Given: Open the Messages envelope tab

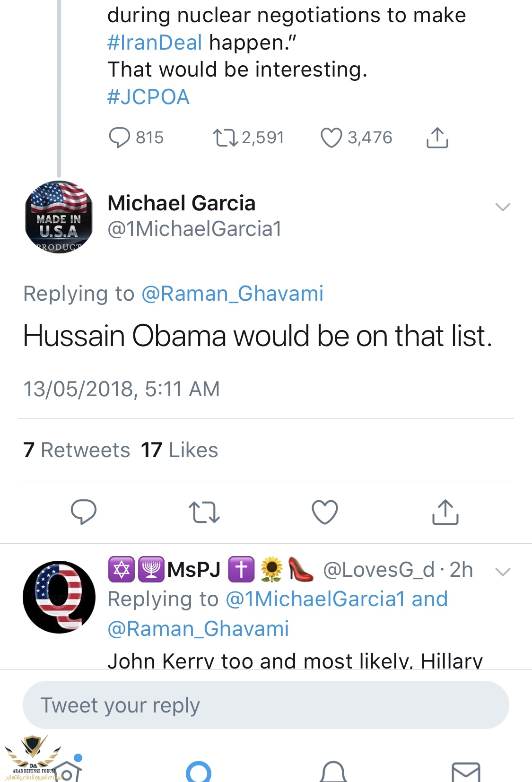Looking at the screenshot, I should coord(466,772).
